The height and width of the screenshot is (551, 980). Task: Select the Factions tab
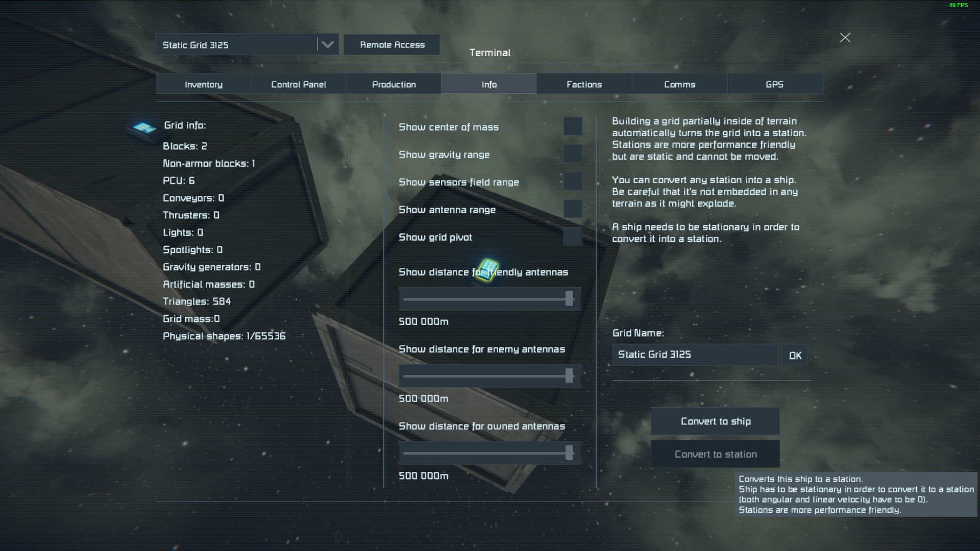[584, 84]
